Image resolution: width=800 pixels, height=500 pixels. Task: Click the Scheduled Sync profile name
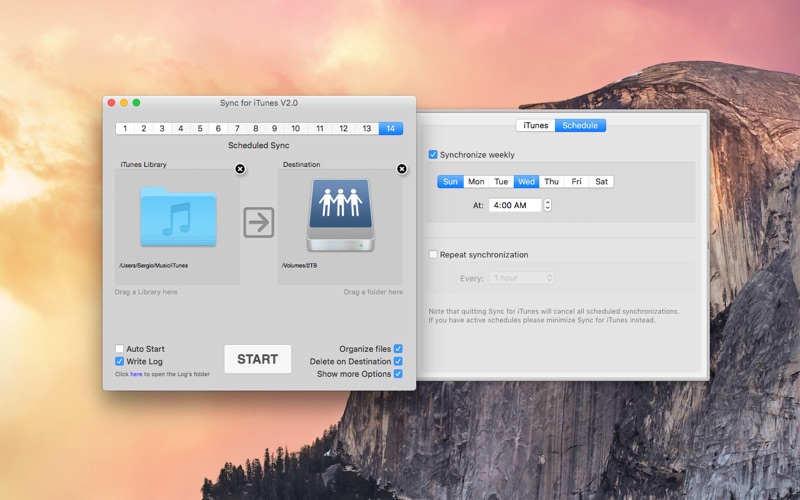click(259, 145)
